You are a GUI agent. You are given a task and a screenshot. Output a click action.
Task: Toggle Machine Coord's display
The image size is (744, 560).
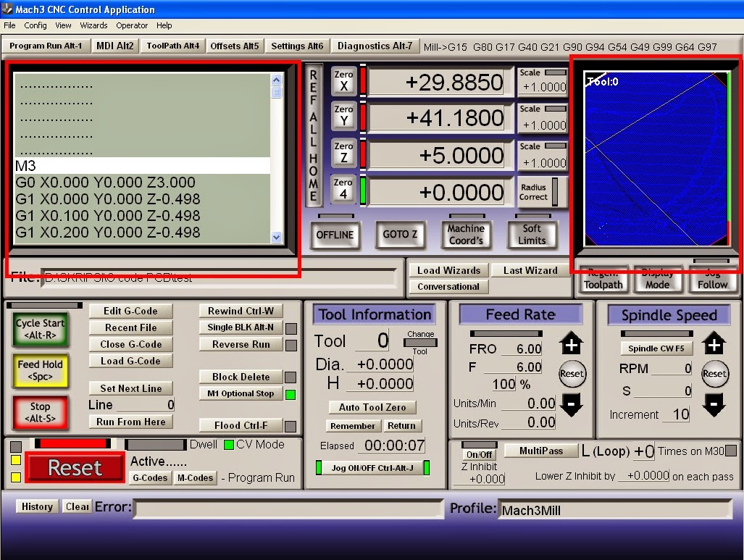(x=466, y=235)
